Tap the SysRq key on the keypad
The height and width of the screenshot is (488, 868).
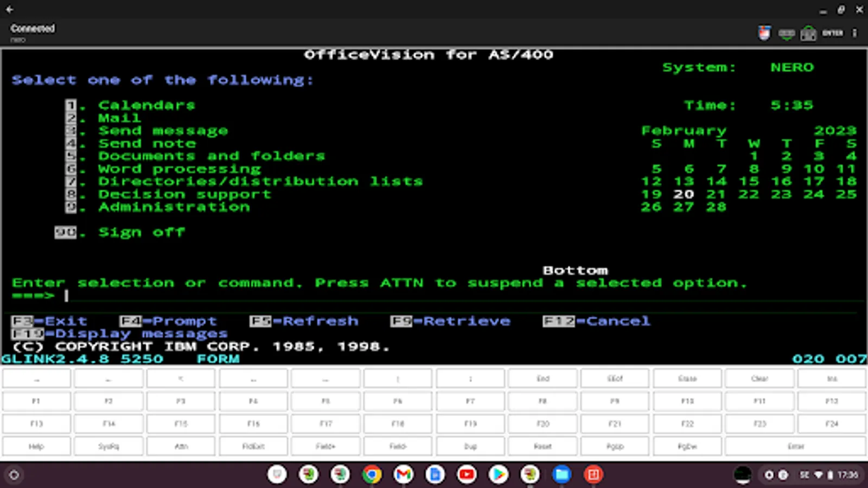tap(108, 447)
